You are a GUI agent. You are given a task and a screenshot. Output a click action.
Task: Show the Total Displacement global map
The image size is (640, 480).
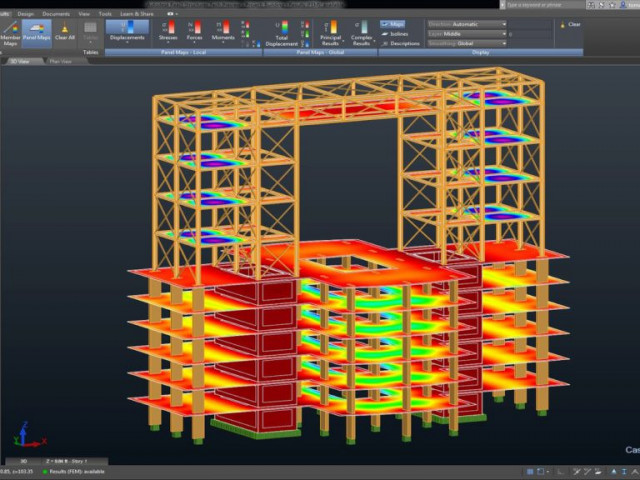(x=282, y=33)
